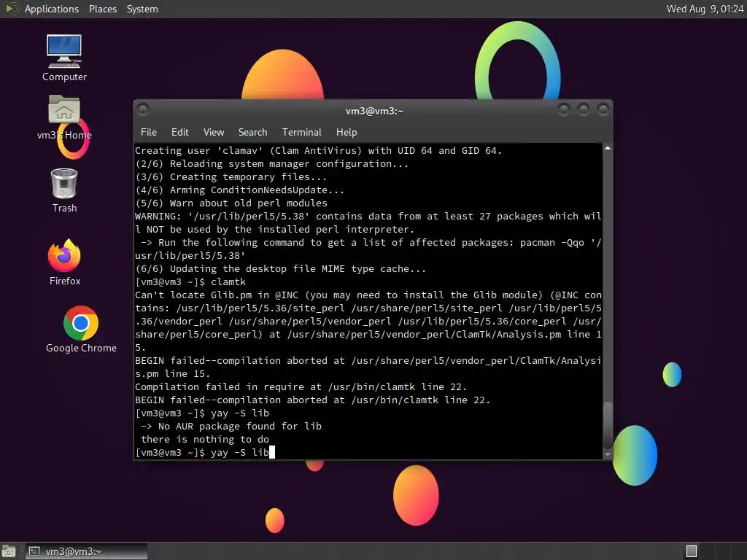
Task: Open the Applications menu
Action: pos(52,9)
